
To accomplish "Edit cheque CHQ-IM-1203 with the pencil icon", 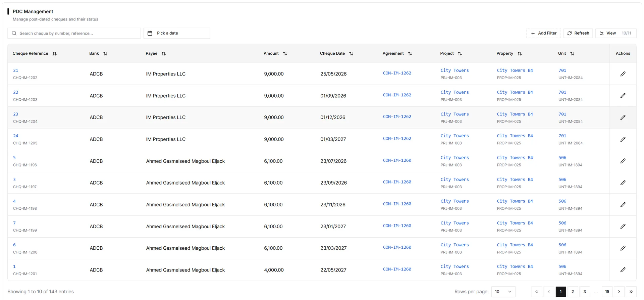I will tap(623, 96).
